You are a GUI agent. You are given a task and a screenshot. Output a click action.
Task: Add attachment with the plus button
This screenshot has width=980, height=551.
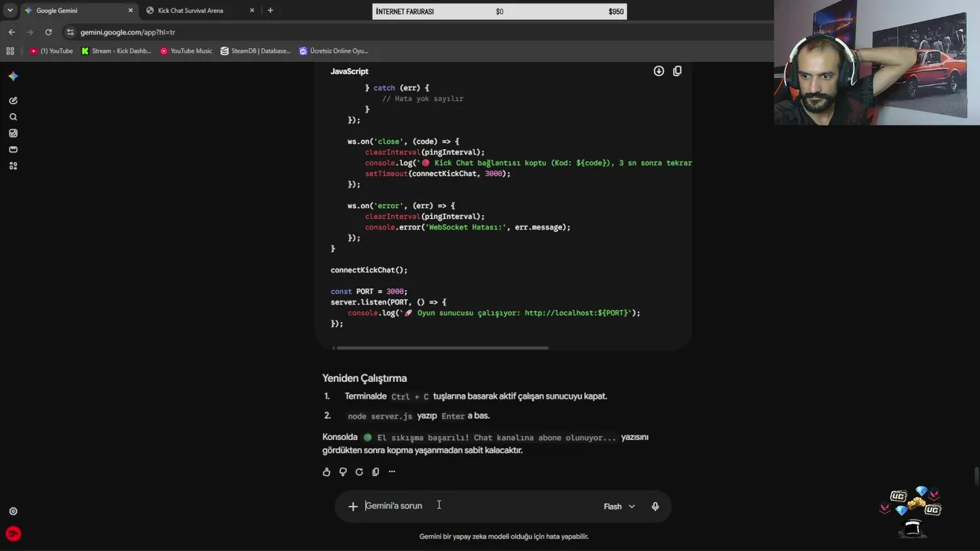[x=353, y=506]
